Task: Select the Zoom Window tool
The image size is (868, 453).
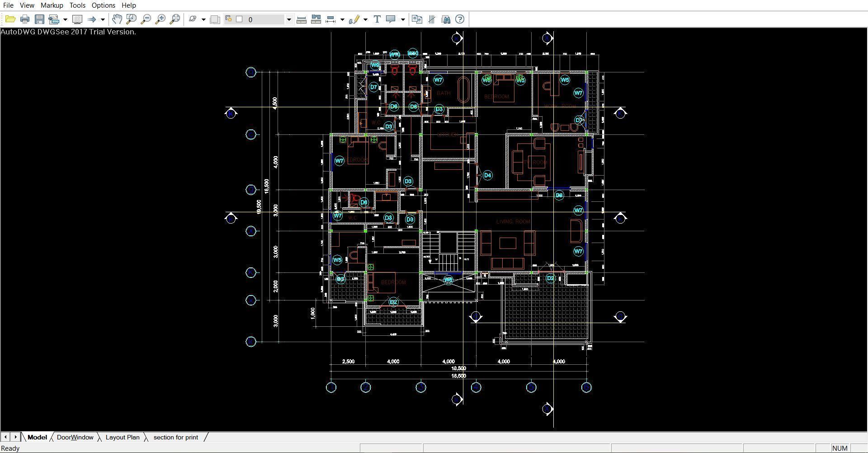Action: point(131,19)
